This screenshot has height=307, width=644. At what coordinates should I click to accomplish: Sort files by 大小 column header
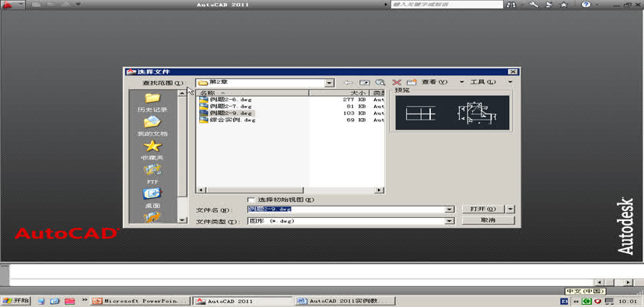(339, 93)
